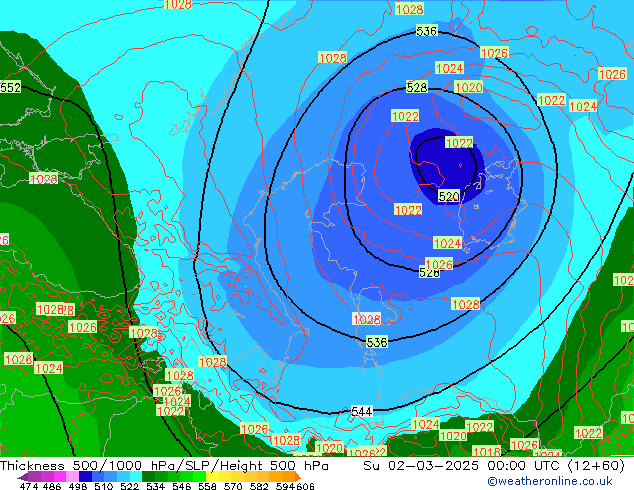Image resolution: width=634 pixels, height=490 pixels.
Task: Click the orange arrow end of color legend
Action: coord(298,476)
